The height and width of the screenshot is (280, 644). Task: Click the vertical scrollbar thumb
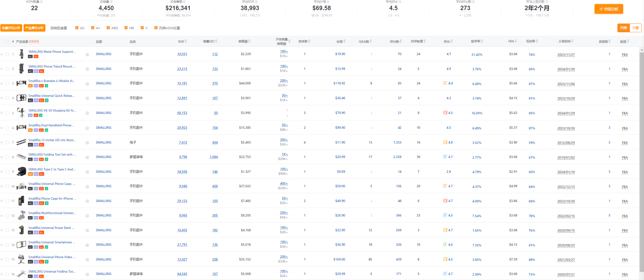tap(642, 161)
